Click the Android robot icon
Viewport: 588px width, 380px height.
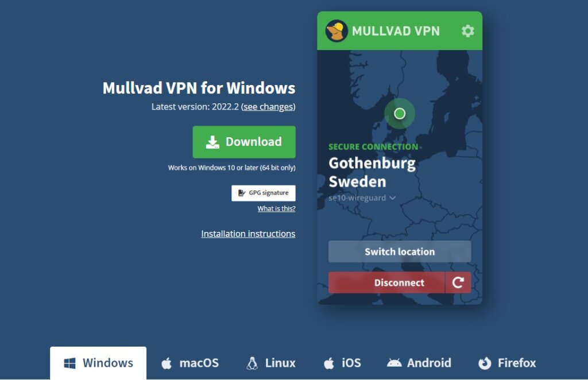[394, 363]
